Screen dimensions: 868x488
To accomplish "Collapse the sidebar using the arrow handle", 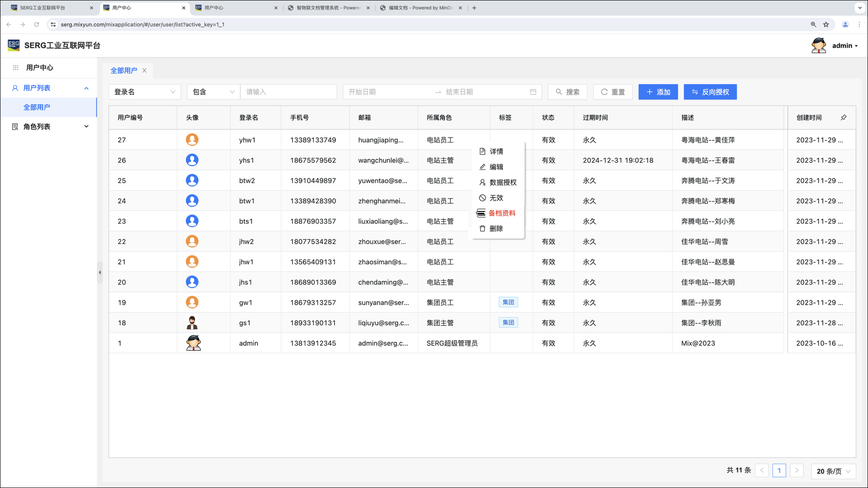I will tap(100, 272).
